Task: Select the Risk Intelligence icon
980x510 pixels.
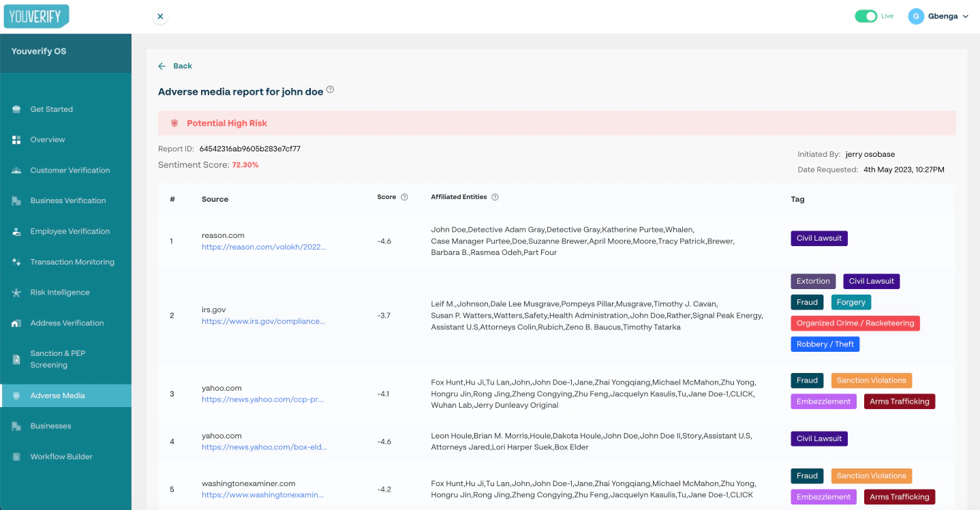Action: tap(16, 292)
